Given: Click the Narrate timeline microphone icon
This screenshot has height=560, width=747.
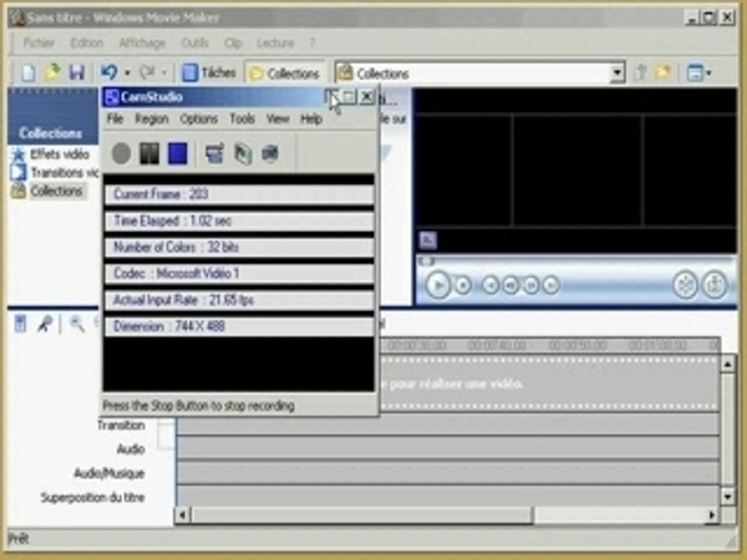Looking at the screenshot, I should pyautogui.click(x=45, y=324).
